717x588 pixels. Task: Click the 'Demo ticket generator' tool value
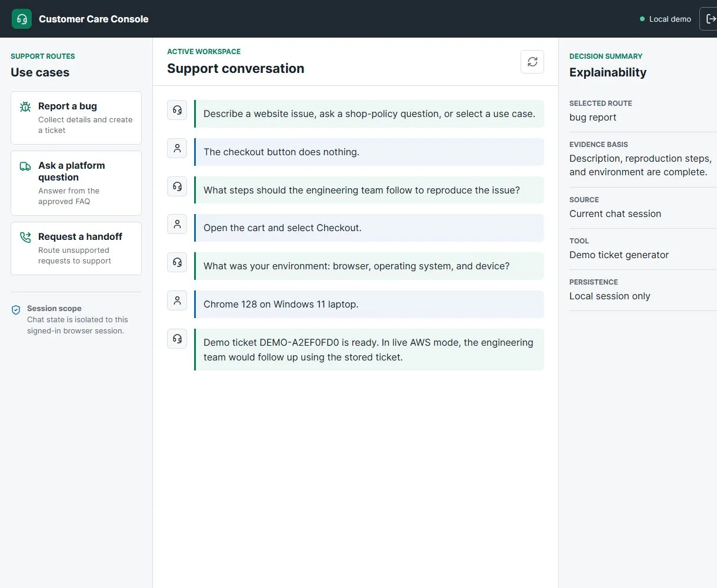(619, 255)
